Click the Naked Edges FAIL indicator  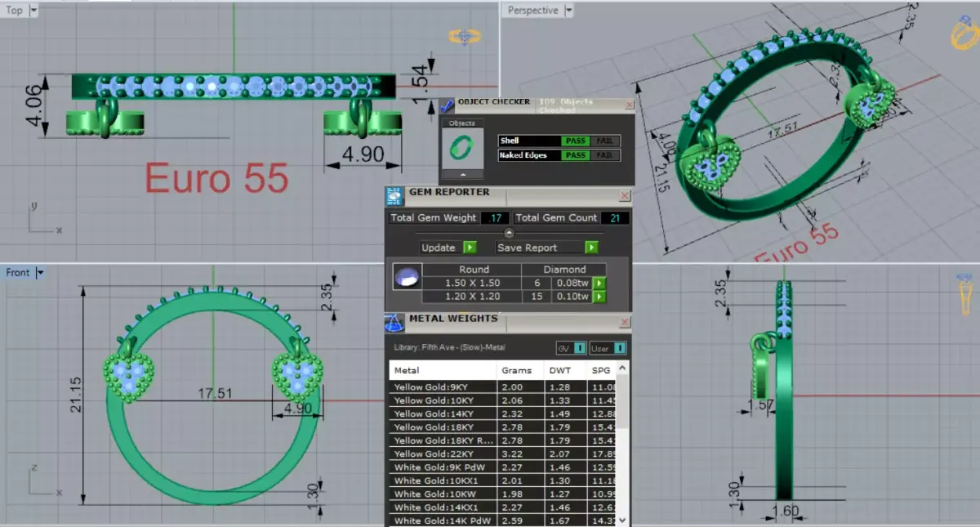[604, 155]
